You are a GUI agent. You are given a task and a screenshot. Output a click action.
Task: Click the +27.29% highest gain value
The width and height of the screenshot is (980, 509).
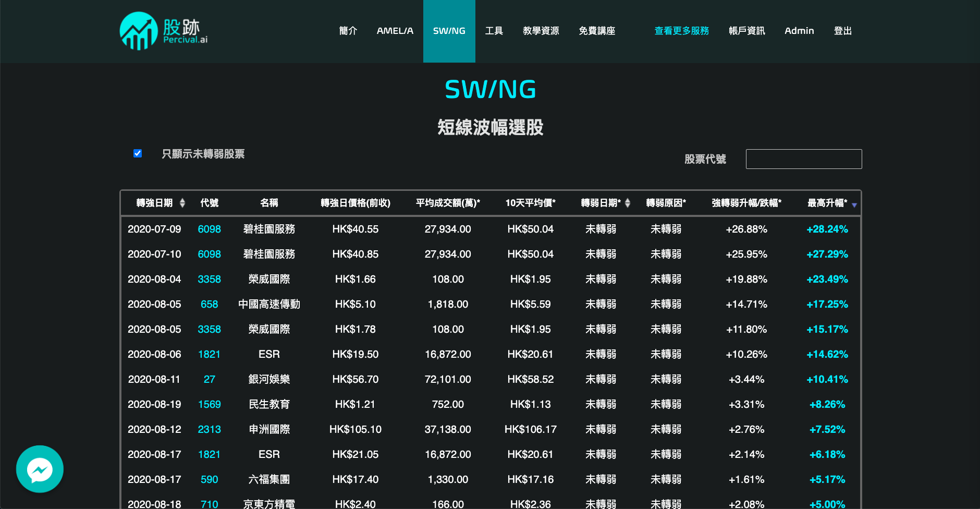827,254
